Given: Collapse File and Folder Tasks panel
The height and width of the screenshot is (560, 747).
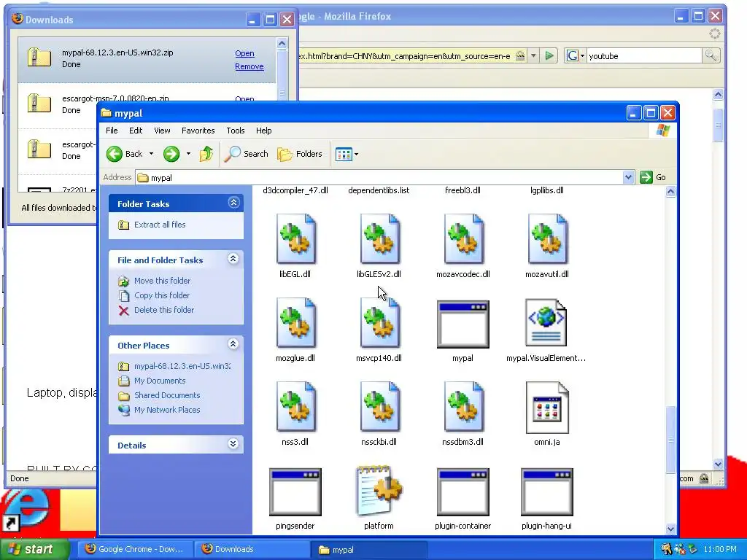Looking at the screenshot, I should 233,259.
